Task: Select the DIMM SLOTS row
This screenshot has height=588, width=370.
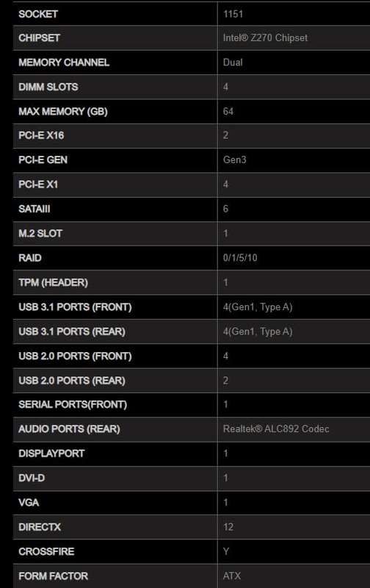Action: (192, 87)
